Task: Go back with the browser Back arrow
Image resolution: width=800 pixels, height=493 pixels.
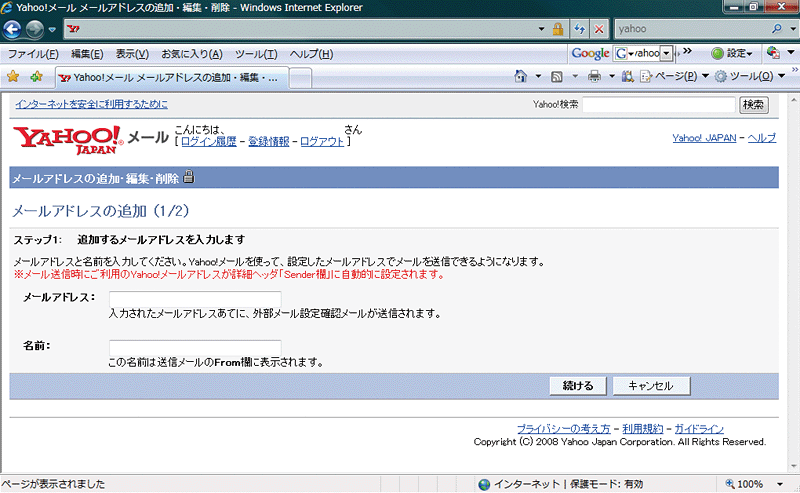Action: point(12,29)
